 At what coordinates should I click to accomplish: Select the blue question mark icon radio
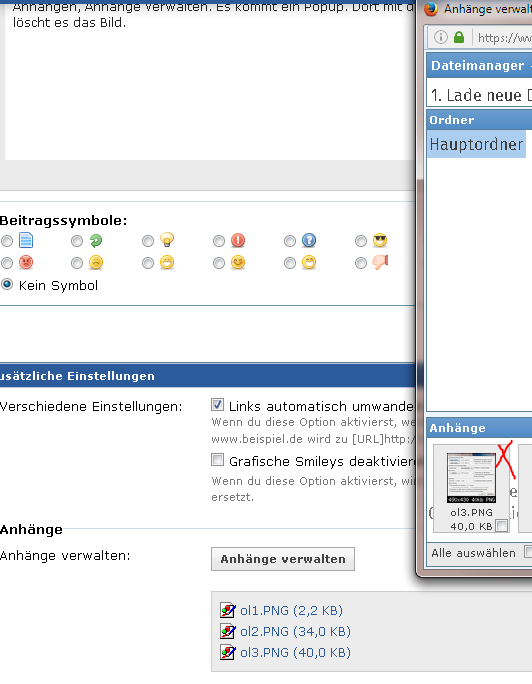(x=290, y=241)
